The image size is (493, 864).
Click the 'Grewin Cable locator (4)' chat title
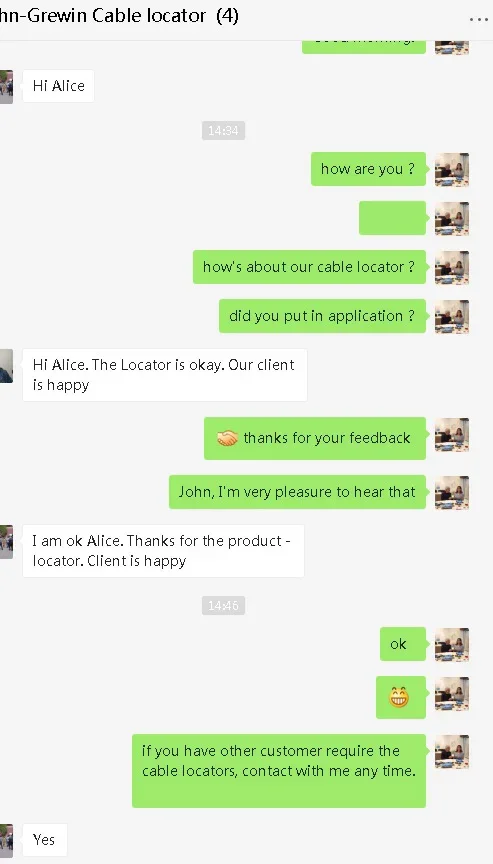point(119,16)
